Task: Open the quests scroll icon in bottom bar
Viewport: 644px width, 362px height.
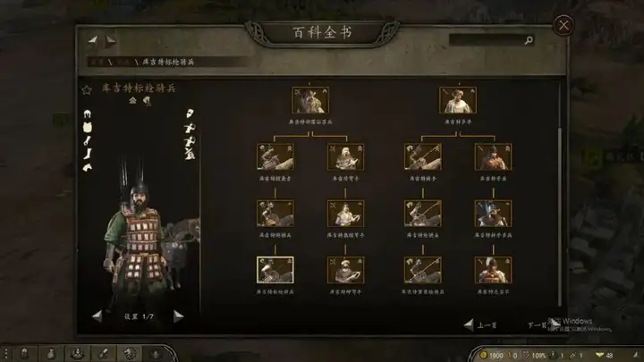Action: tap(104, 353)
